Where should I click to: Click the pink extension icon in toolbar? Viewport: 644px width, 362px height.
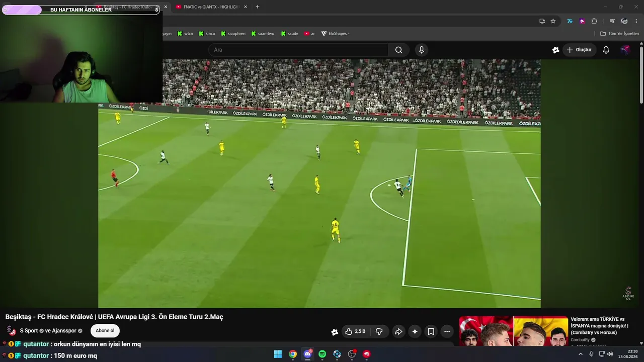582,21
